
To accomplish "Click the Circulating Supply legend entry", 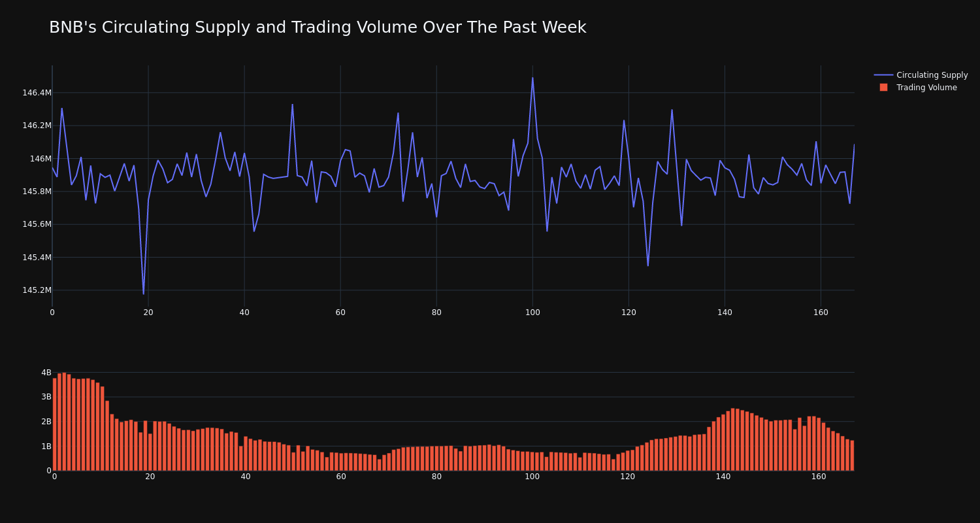I will tap(921, 75).
